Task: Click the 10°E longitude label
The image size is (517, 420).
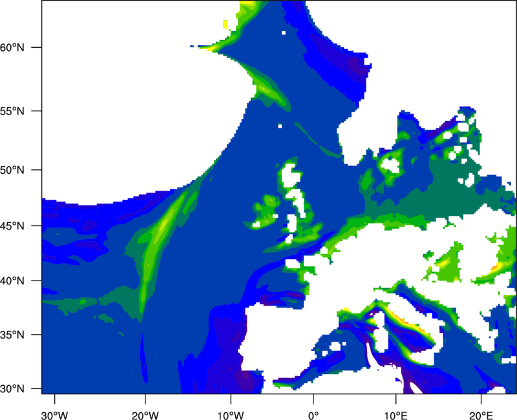Action: click(396, 415)
